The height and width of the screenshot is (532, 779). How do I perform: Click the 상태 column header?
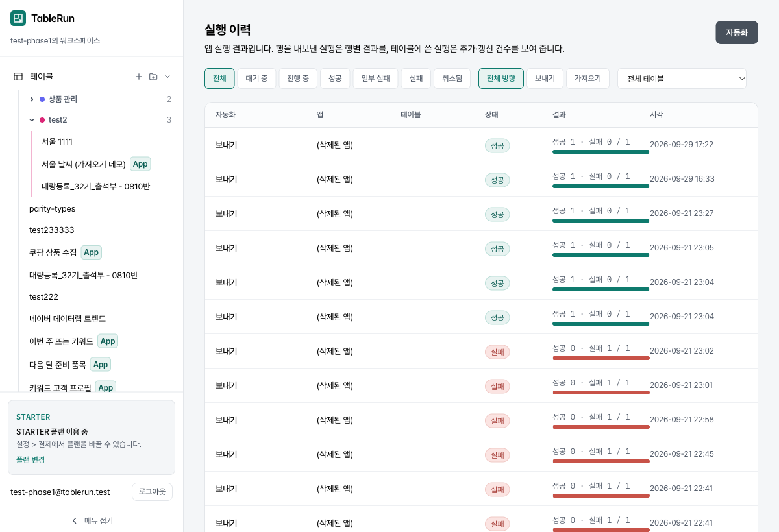point(491,115)
